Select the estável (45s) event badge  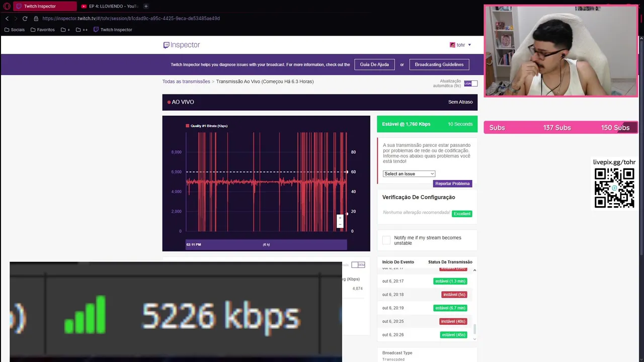(454, 335)
